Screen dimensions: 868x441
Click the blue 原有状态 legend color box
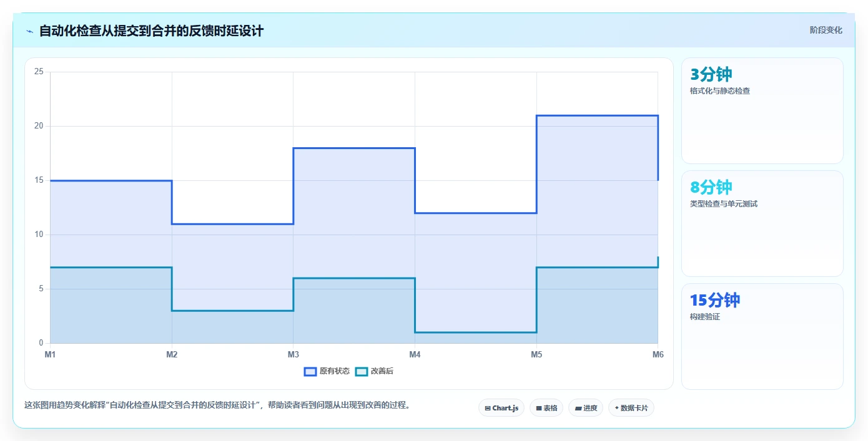pos(310,371)
